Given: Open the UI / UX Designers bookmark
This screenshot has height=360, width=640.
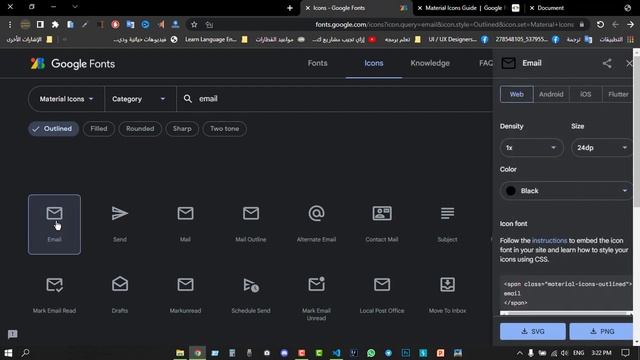Looking at the screenshot, I should click(458, 40).
